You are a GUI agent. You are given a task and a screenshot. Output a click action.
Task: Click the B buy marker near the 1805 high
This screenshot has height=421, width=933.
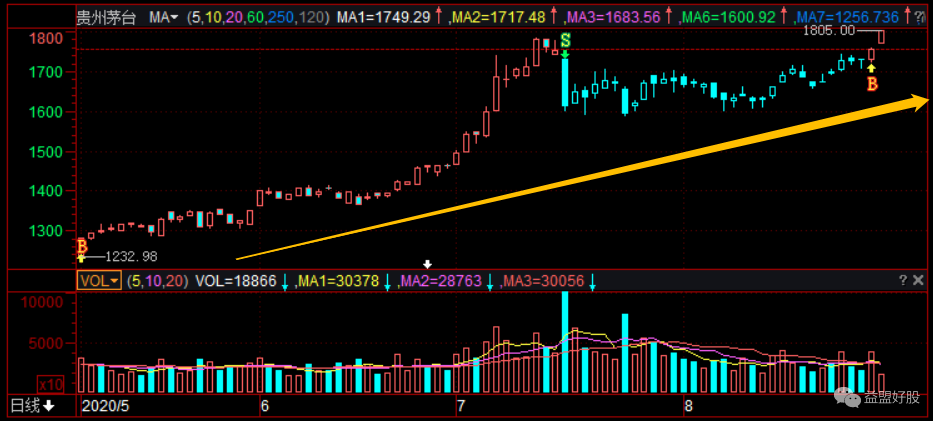click(872, 83)
